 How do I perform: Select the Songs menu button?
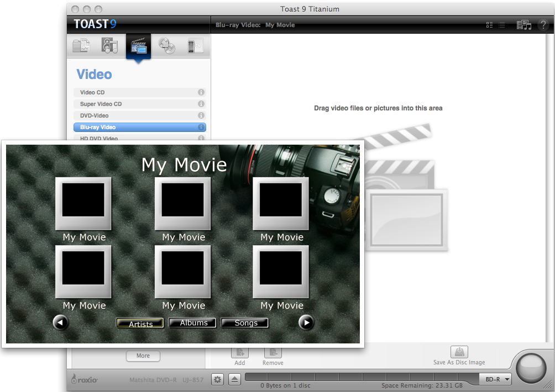(x=245, y=323)
